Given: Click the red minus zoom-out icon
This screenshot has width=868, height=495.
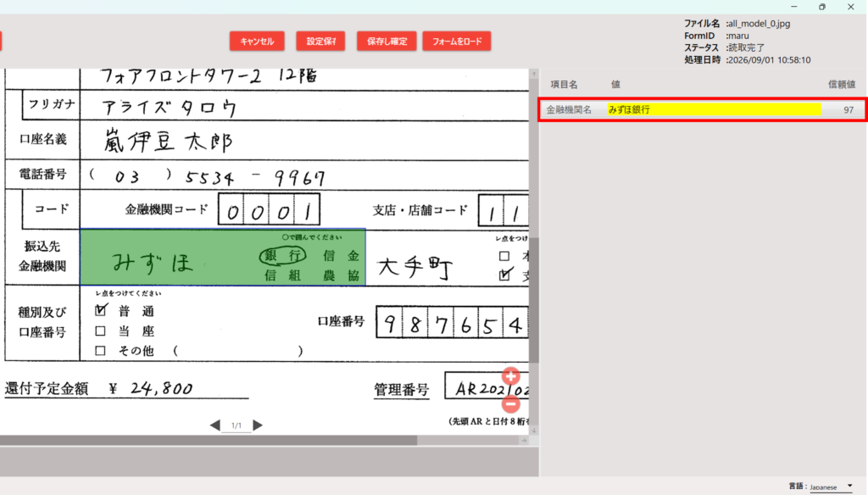Looking at the screenshot, I should [x=510, y=404].
